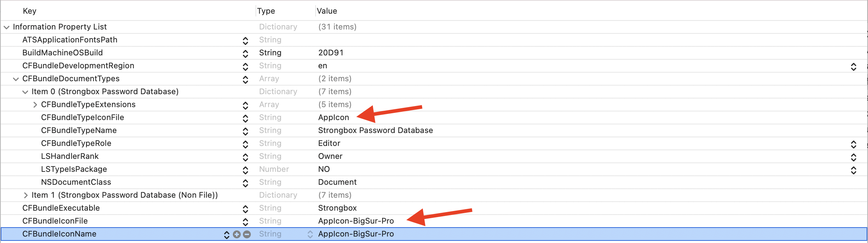Click the stepper beside NSDocumentClass
This screenshot has height=243, width=868.
pyautogui.click(x=246, y=183)
